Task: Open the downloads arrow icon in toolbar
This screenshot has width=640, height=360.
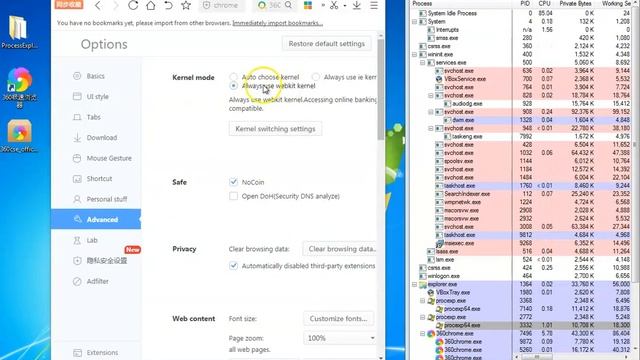Action: pos(356,5)
